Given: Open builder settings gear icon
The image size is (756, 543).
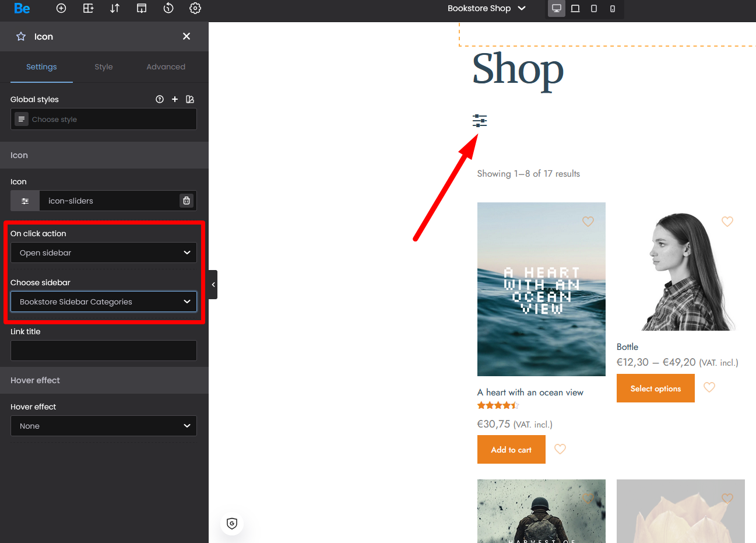Looking at the screenshot, I should [x=195, y=8].
